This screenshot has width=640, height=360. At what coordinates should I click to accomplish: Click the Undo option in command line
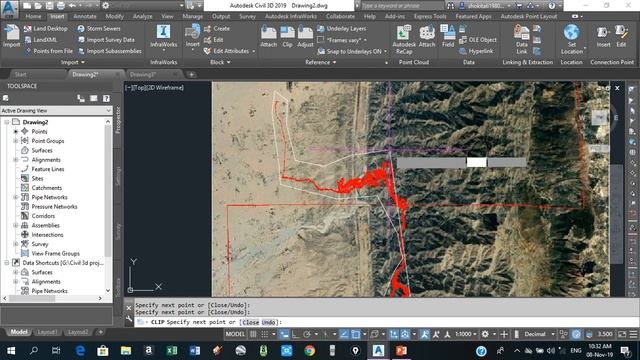point(268,322)
